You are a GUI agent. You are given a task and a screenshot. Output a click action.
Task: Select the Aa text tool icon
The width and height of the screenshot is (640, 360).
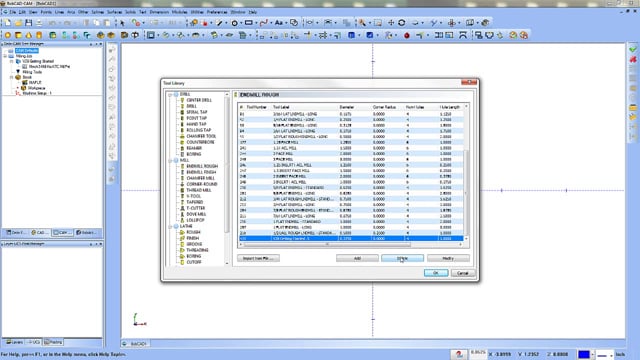[278, 23]
